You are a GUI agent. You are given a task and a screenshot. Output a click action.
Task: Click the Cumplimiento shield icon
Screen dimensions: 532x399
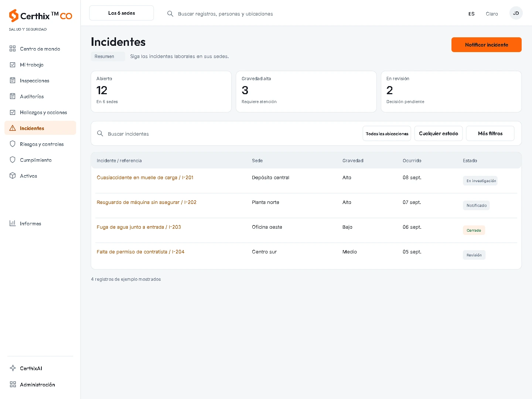pyautogui.click(x=13, y=160)
